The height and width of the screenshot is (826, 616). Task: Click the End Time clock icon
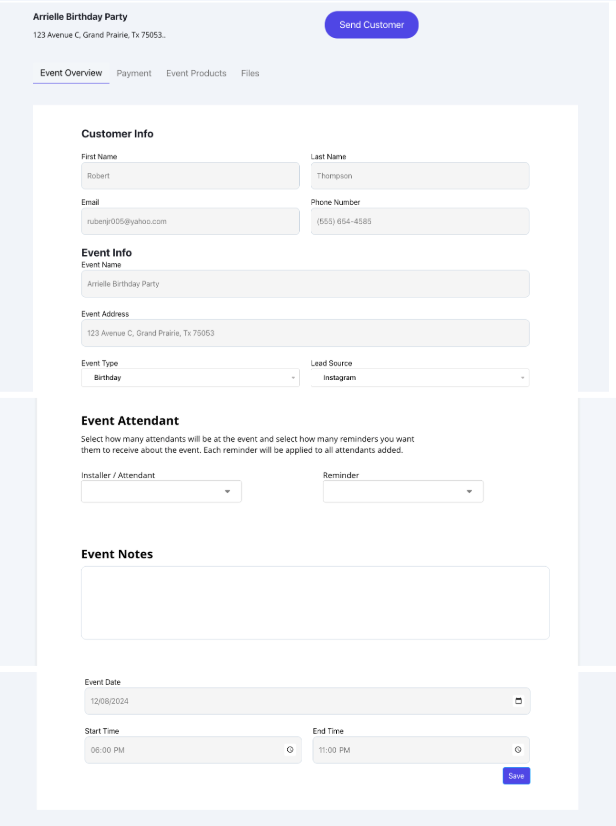518,750
